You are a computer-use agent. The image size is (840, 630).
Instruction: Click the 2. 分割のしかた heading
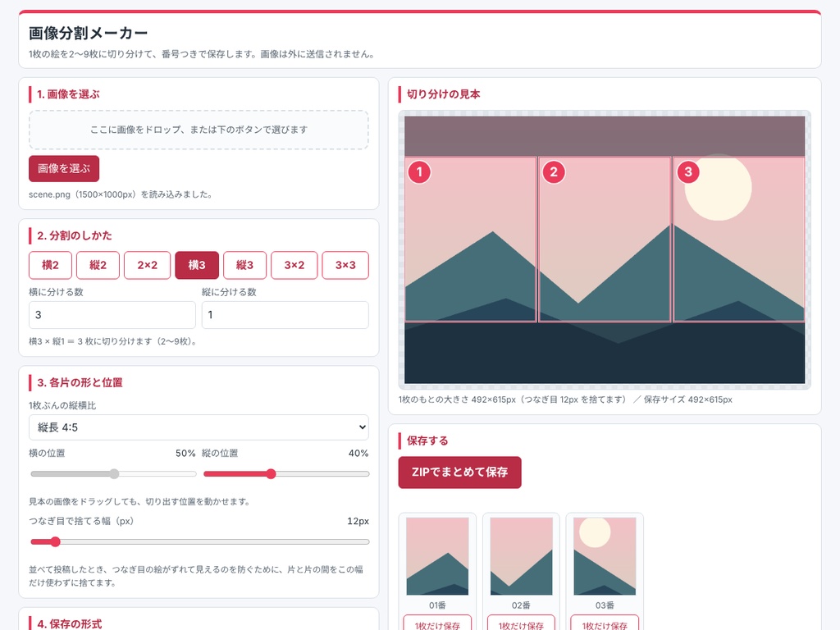[x=75, y=235]
